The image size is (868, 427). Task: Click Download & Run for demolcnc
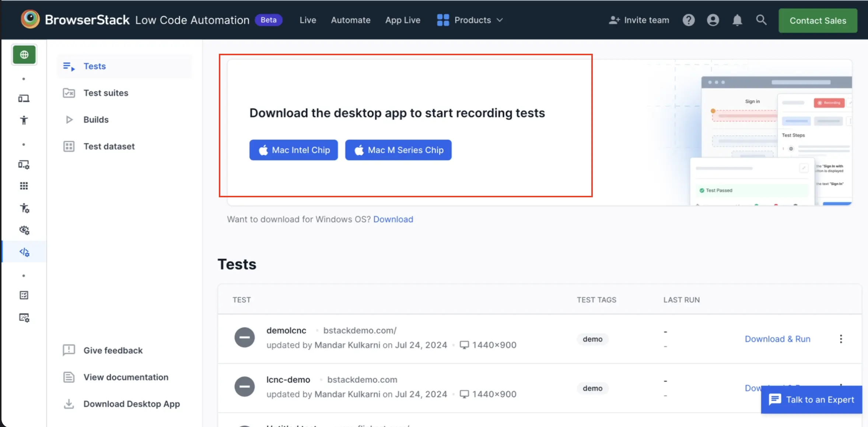pos(777,339)
